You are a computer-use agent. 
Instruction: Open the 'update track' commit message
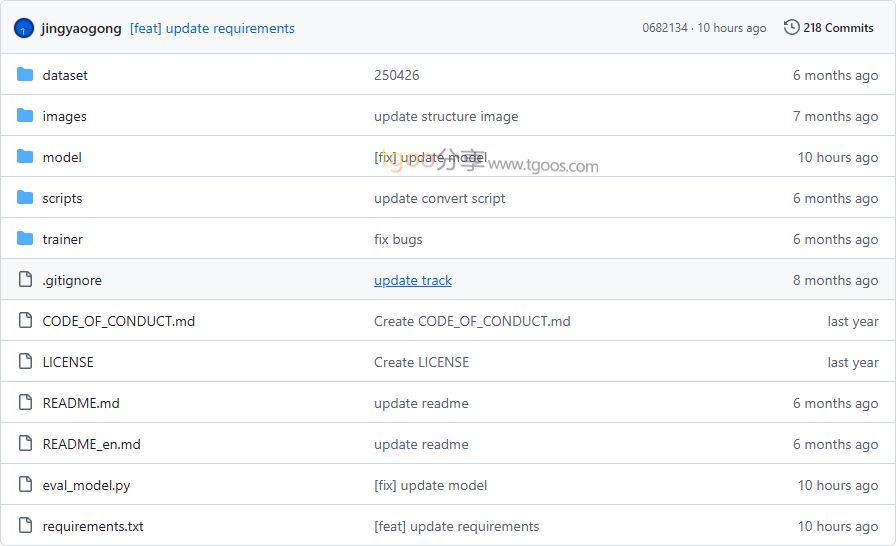[x=413, y=280]
